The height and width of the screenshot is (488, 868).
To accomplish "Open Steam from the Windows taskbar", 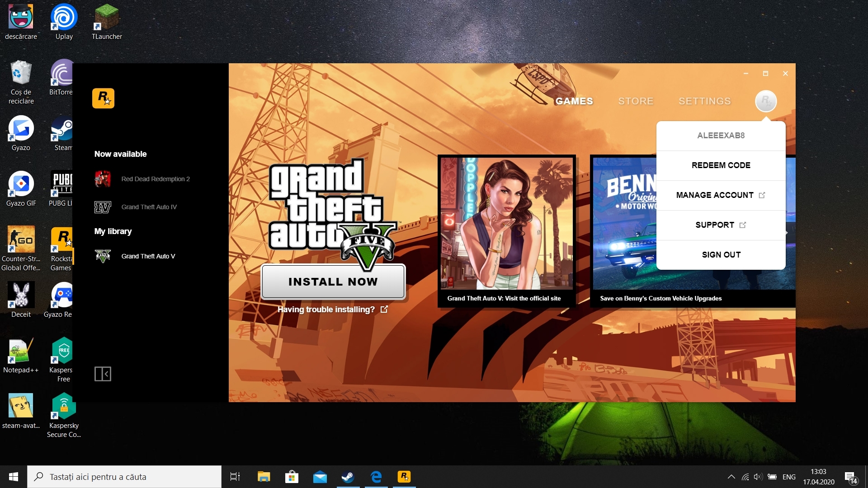I will 348,477.
